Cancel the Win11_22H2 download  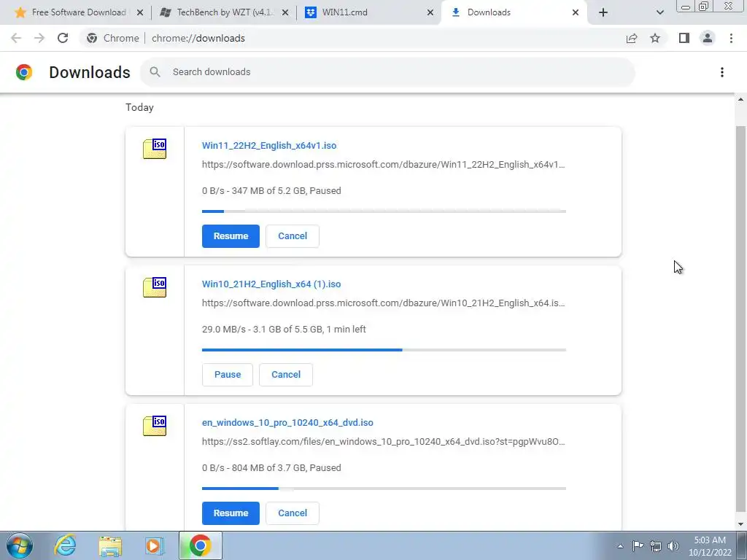pyautogui.click(x=293, y=236)
